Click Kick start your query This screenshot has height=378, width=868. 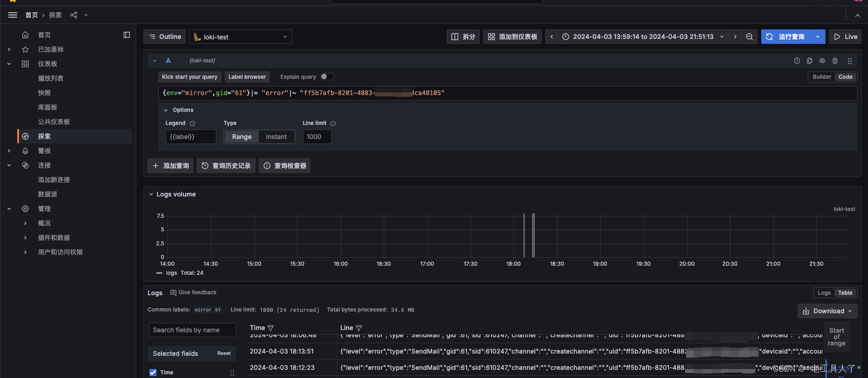coord(190,77)
